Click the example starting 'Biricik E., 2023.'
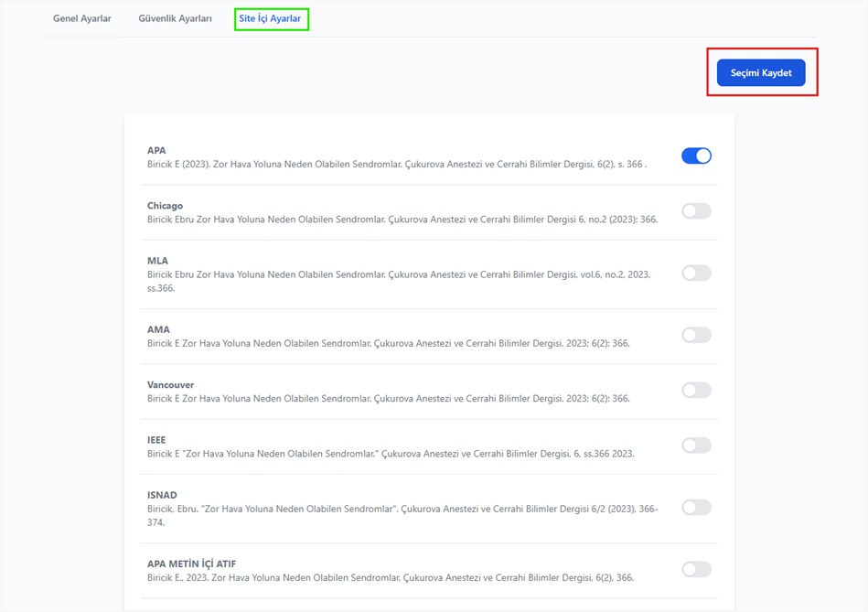This screenshot has width=868, height=612. (x=391, y=577)
